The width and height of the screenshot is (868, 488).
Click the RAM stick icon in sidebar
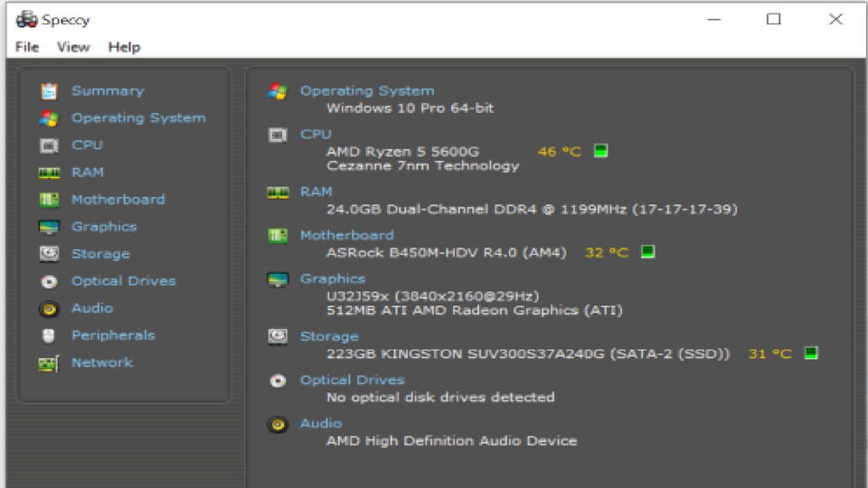[x=49, y=173]
